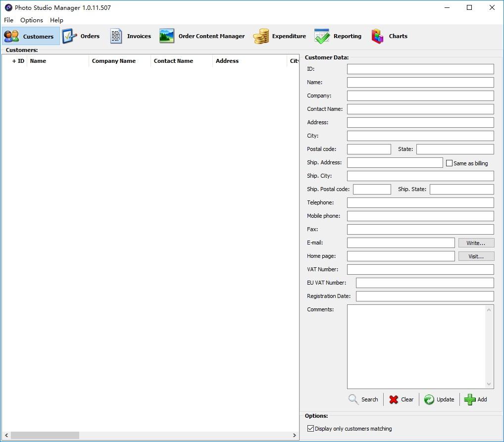Open the Orders section icon

[69, 36]
